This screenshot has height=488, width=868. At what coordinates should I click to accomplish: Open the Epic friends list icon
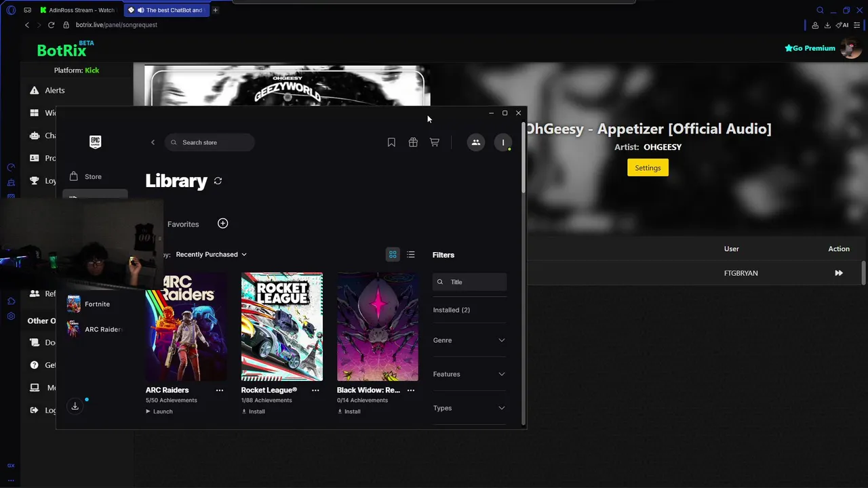click(476, 142)
